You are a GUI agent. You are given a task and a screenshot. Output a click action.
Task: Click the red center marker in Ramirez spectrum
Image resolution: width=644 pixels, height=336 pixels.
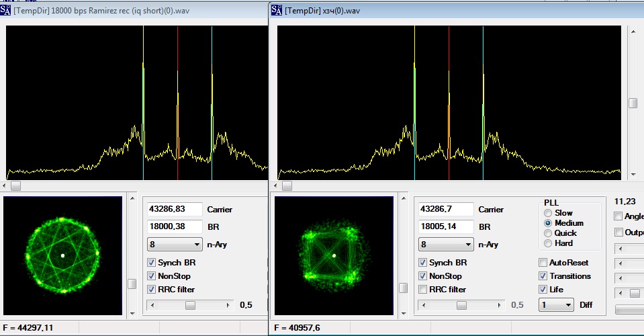178,103
